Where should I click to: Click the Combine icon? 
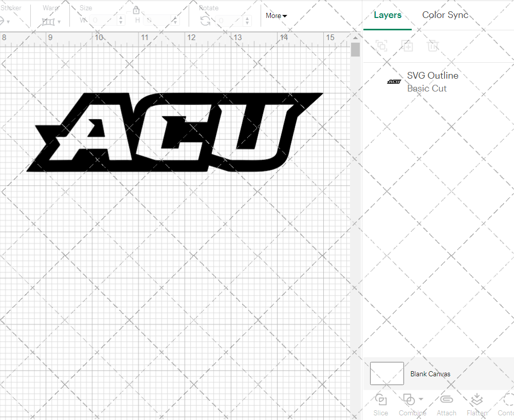tap(409, 399)
